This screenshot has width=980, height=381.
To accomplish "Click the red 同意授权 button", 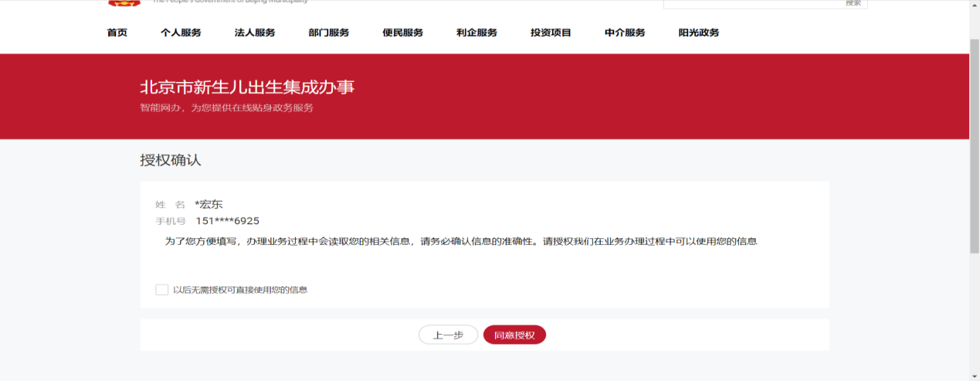I will point(514,335).
